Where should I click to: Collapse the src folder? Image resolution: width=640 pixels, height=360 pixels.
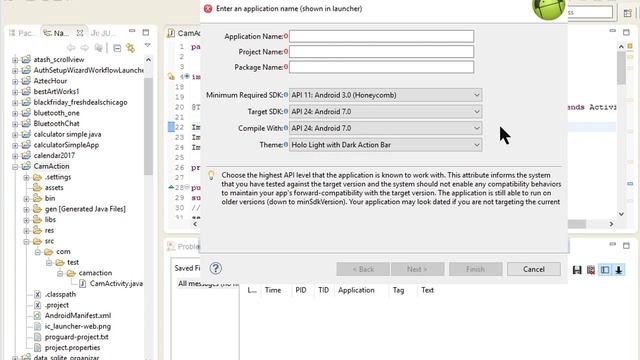(x=27, y=241)
